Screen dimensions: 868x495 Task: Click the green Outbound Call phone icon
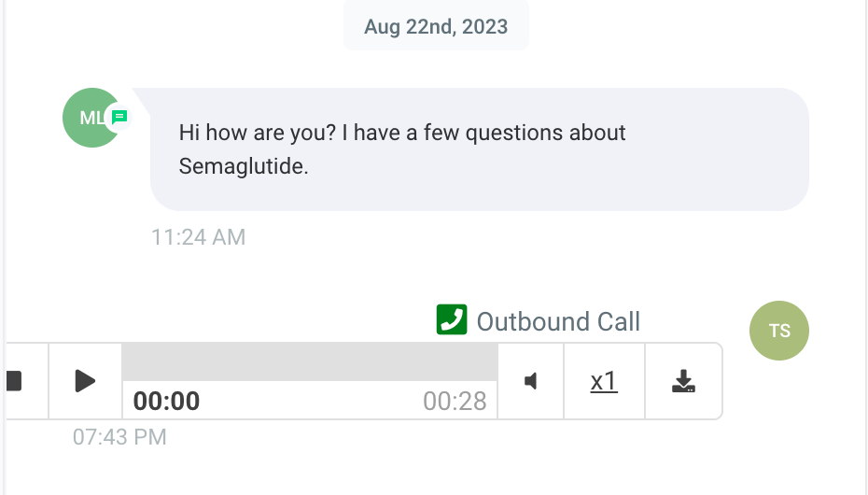[x=452, y=319]
